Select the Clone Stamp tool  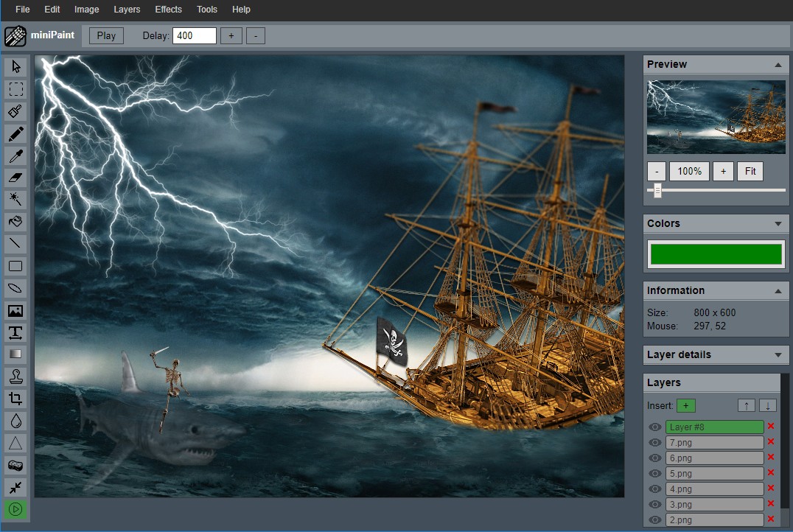click(15, 377)
